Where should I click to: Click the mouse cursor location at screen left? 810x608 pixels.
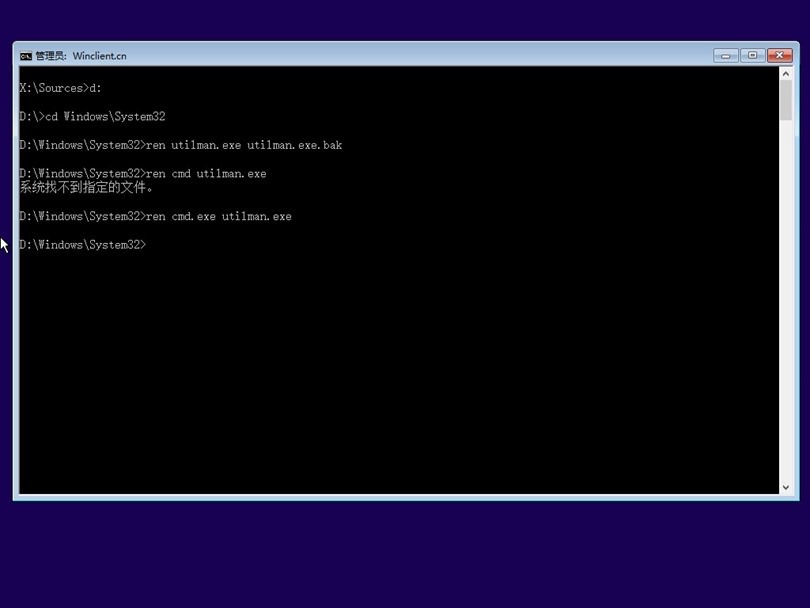point(4,243)
